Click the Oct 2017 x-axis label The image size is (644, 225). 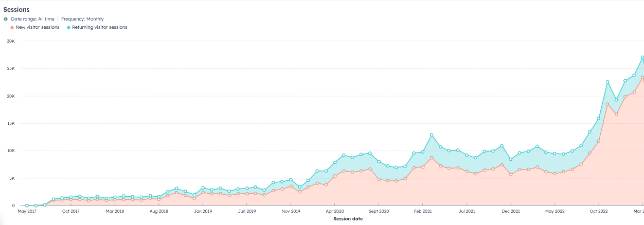[x=70, y=211]
